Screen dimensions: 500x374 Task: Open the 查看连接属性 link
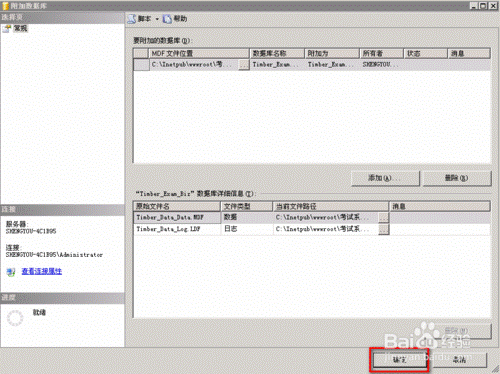pyautogui.click(x=42, y=271)
